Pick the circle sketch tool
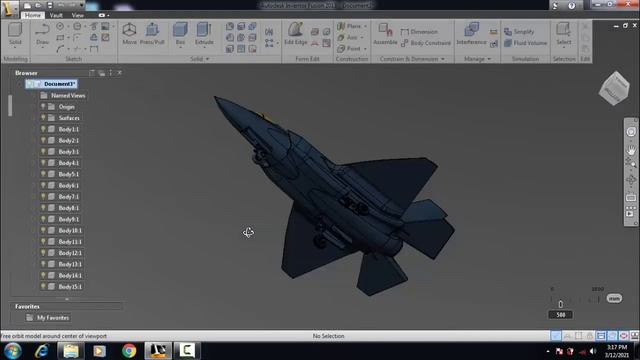The image size is (640, 360). click(x=60, y=27)
